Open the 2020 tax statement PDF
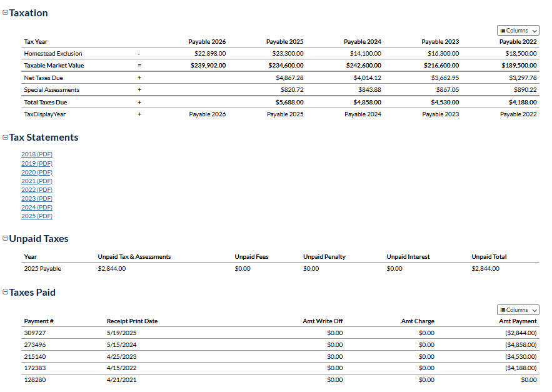The image size is (552, 392). [x=37, y=172]
